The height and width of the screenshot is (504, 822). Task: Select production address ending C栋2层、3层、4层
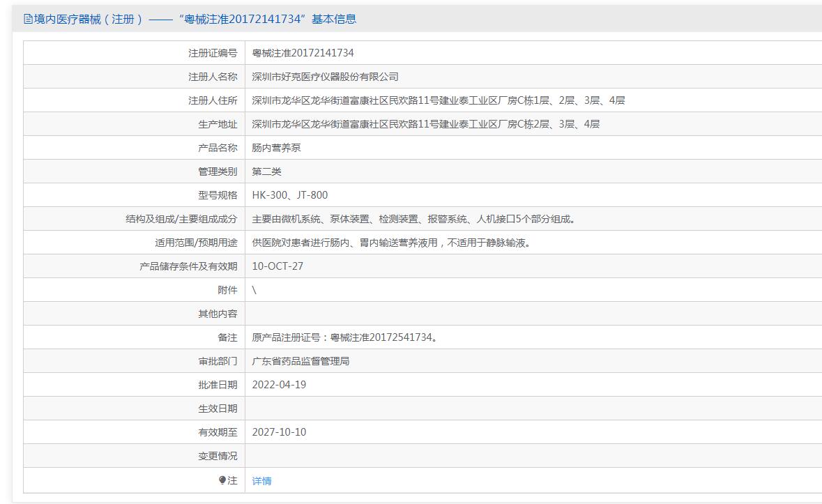[x=426, y=124]
